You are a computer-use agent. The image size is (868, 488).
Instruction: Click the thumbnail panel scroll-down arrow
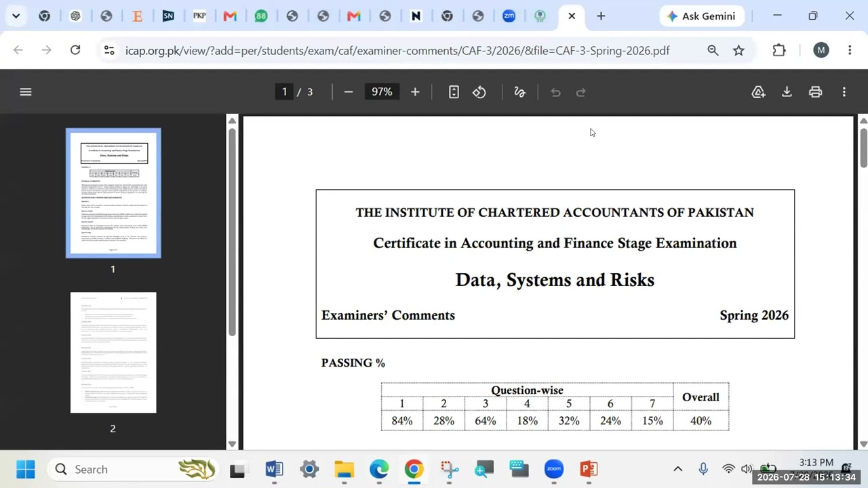[232, 444]
